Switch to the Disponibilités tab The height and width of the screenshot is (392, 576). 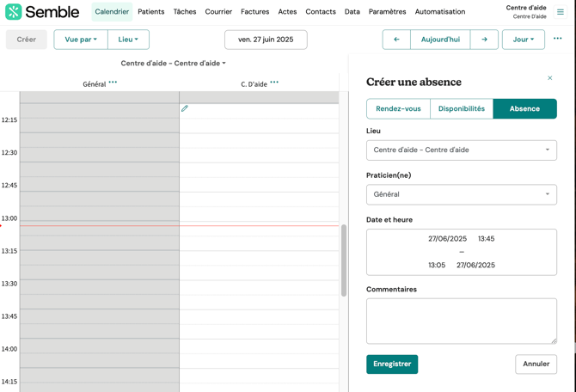(x=462, y=109)
